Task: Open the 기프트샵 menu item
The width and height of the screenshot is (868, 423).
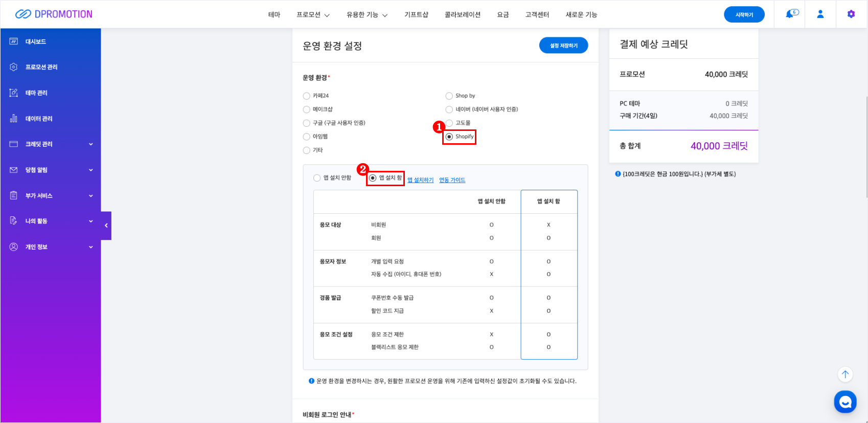Action: [x=416, y=15]
